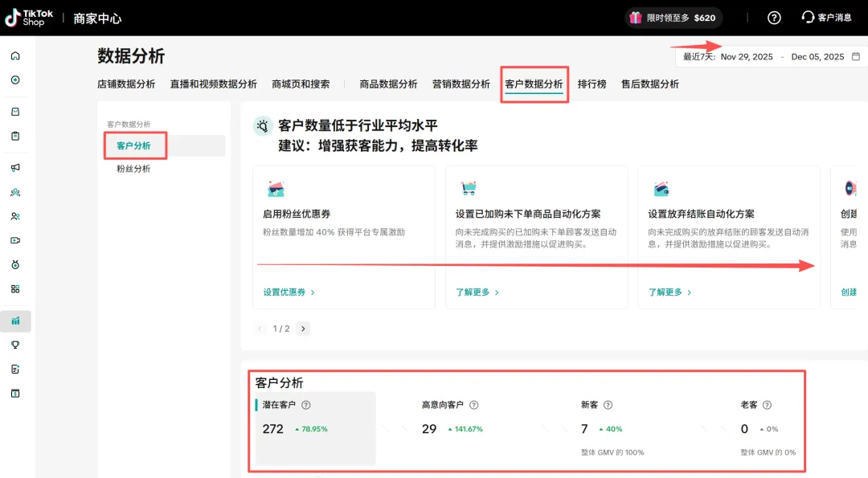The image size is (868, 478).
Task: Click 设置优惠券 link
Action: (289, 292)
